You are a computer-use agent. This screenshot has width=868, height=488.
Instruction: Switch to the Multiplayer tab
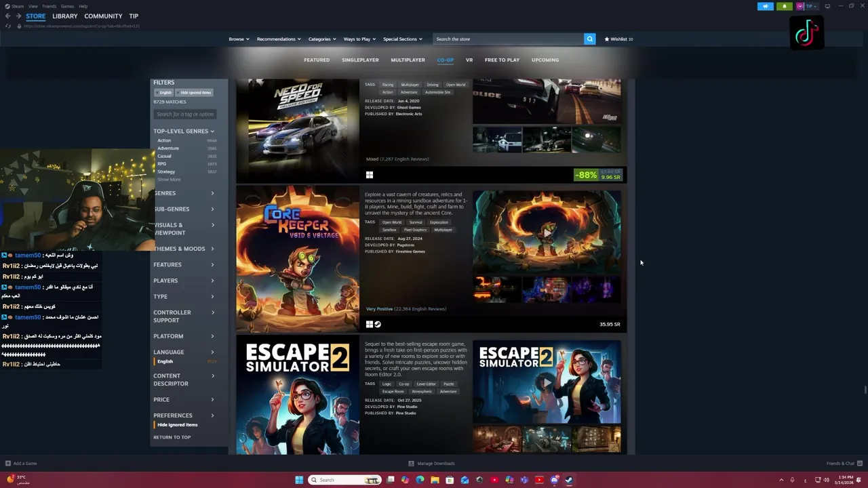pyautogui.click(x=408, y=60)
